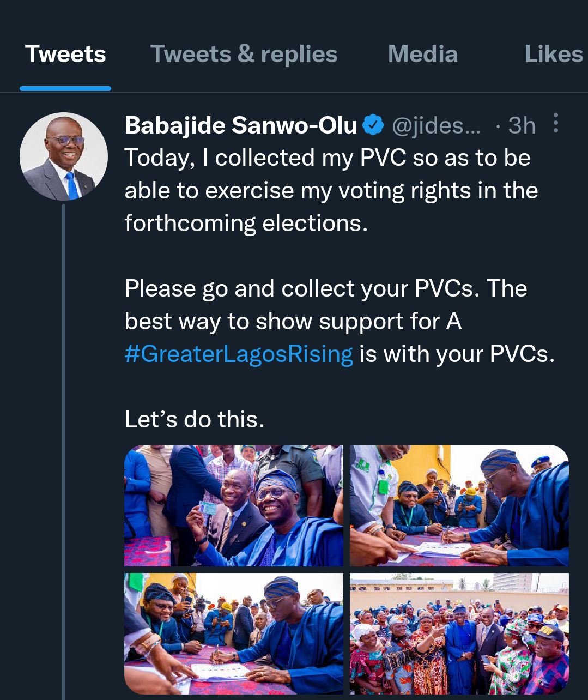This screenshot has height=700, width=588.
Task: Tap the "Let's do this." line
Action: click(x=195, y=419)
